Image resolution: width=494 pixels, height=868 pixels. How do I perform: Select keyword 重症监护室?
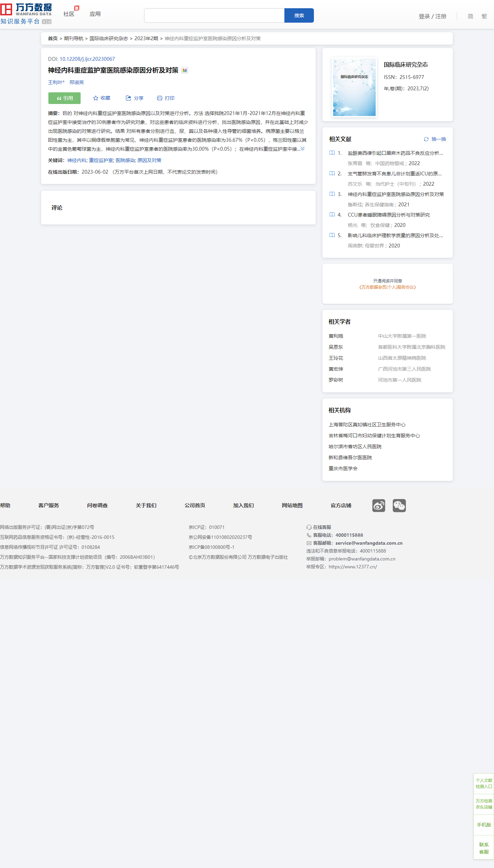click(x=101, y=160)
